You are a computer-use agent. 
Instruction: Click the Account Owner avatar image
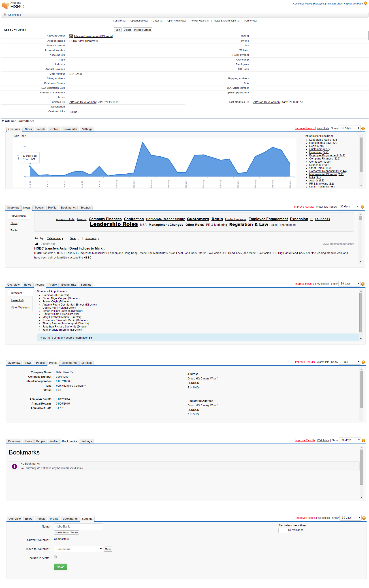click(x=71, y=36)
